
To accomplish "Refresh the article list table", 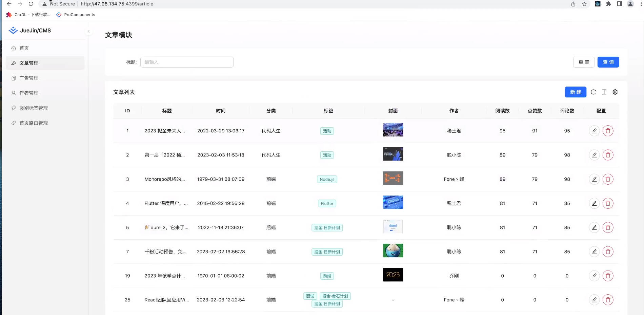I will pos(593,92).
